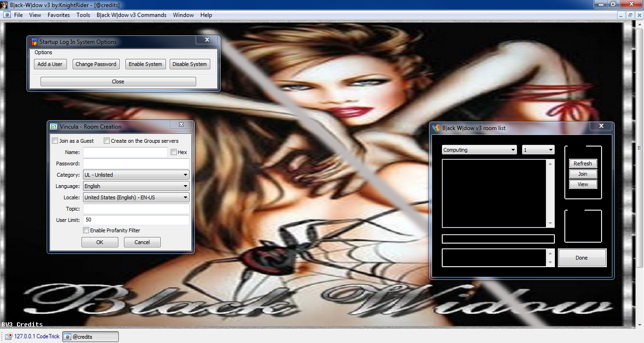Expand the Category dropdown showing UL - Unlisted

tap(136, 175)
